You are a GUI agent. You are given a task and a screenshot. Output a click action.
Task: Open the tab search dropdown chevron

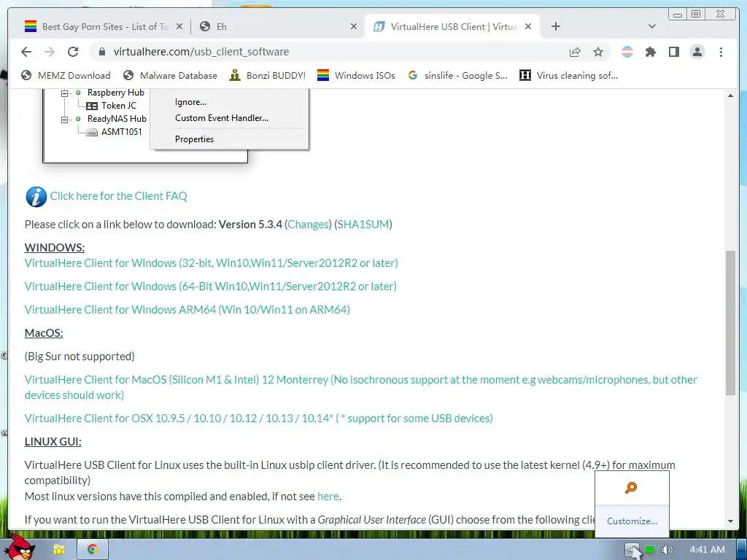[652, 27]
